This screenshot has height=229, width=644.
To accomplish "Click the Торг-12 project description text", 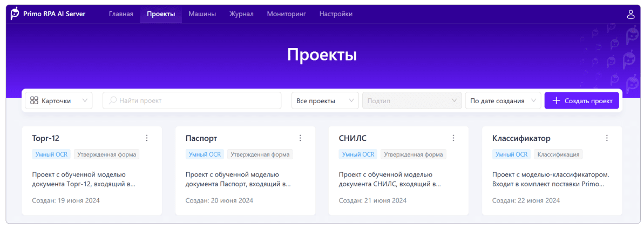I will pyautogui.click(x=83, y=179).
